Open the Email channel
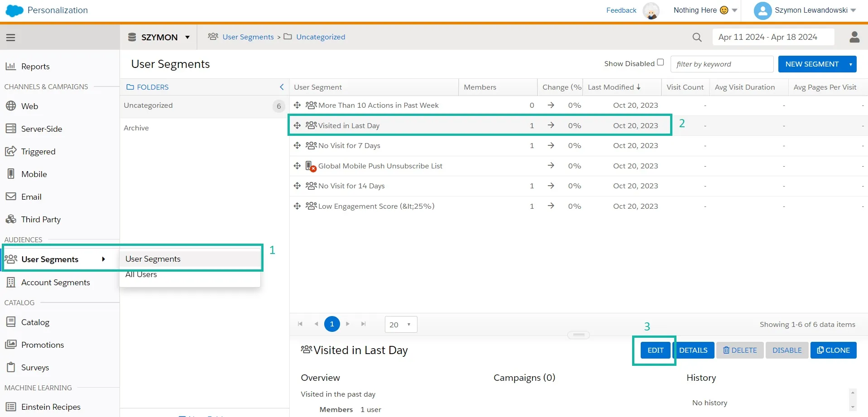 click(32, 197)
